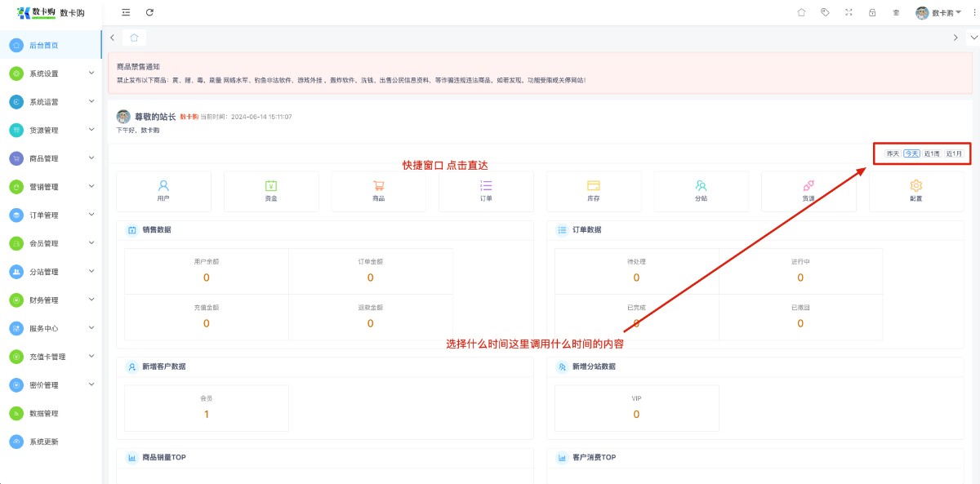This screenshot has height=484, width=980.
Task: Go to 数据管理 in the sidebar
Action: (44, 414)
